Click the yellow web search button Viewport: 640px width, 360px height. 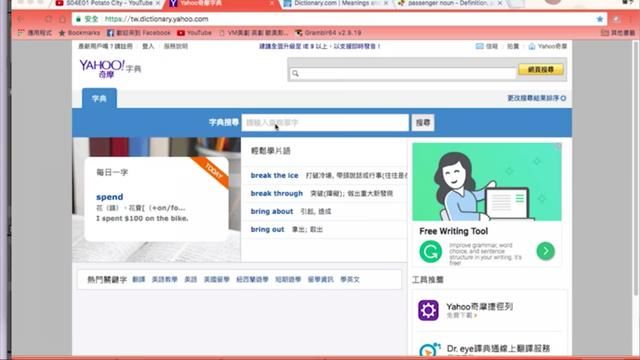(x=541, y=69)
